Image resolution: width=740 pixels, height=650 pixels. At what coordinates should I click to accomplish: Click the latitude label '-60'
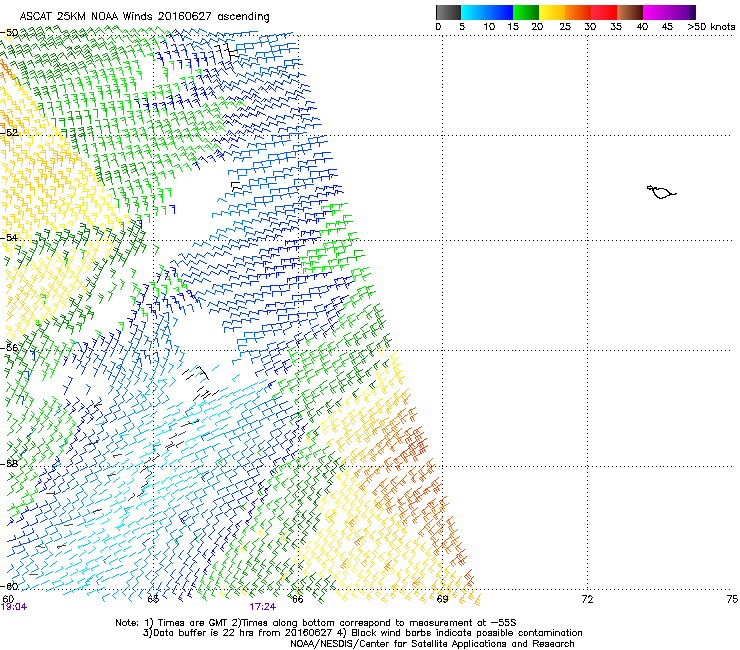[9, 586]
